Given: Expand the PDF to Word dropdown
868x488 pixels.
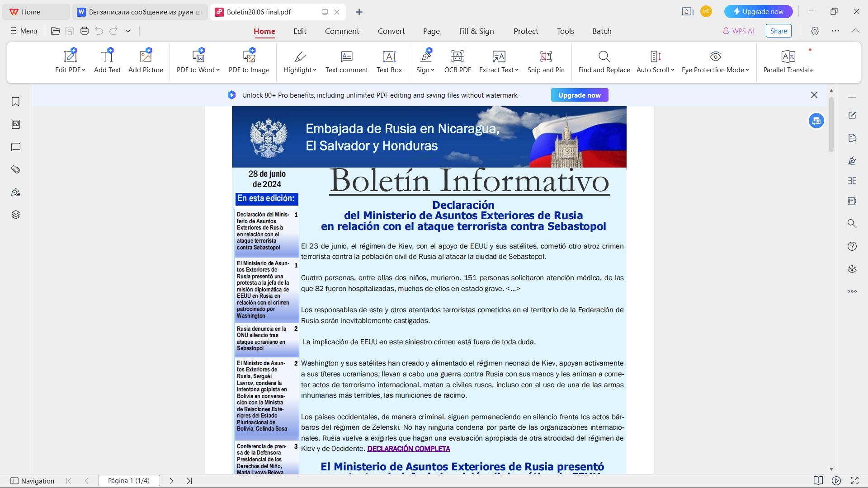Looking at the screenshot, I should [218, 70].
